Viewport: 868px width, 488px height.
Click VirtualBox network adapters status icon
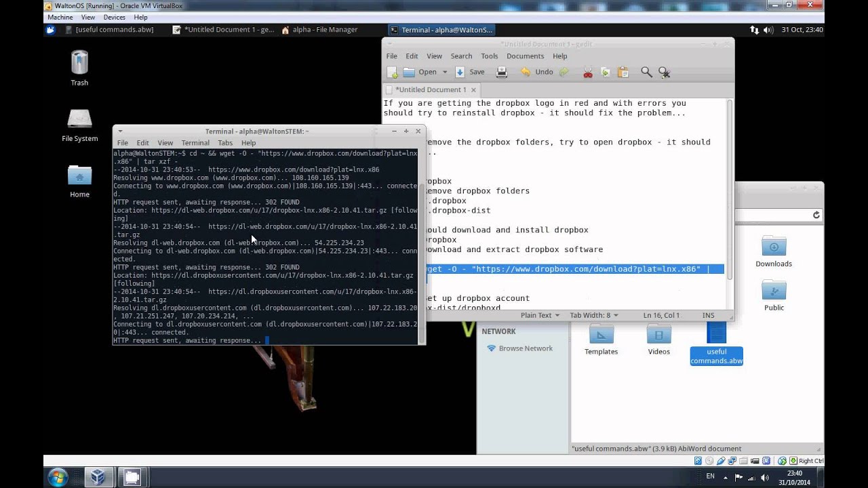(x=733, y=461)
